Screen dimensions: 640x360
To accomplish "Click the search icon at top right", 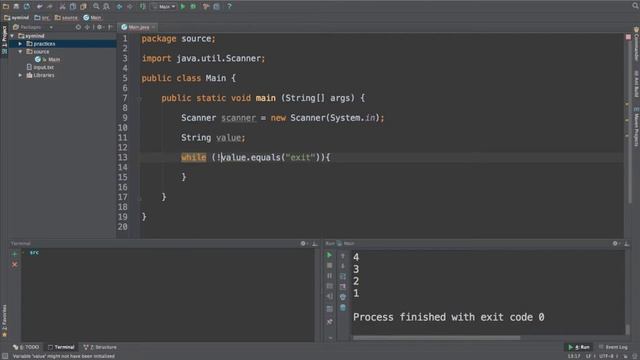I will [x=636, y=6].
